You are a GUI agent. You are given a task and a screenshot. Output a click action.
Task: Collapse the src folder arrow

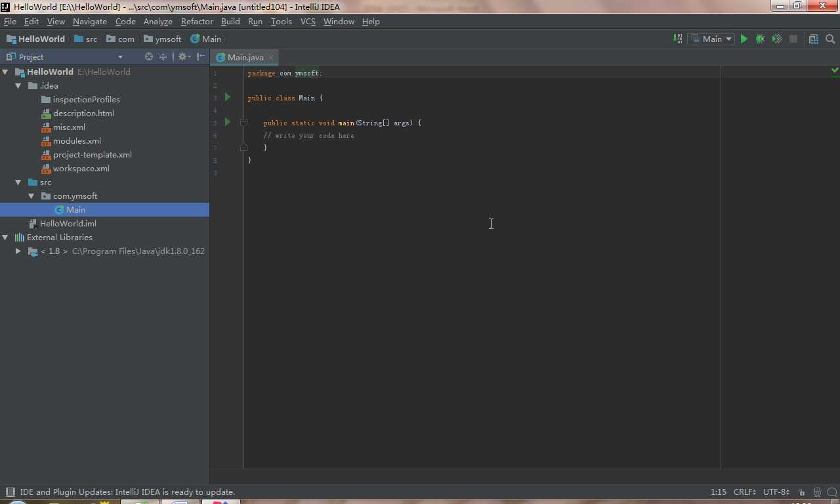pos(18,182)
